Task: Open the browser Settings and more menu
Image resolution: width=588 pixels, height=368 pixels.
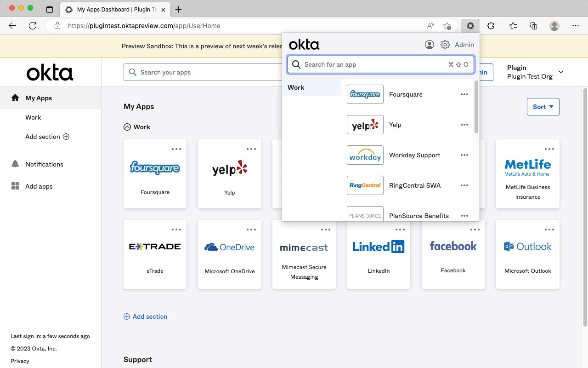Action: (x=576, y=26)
